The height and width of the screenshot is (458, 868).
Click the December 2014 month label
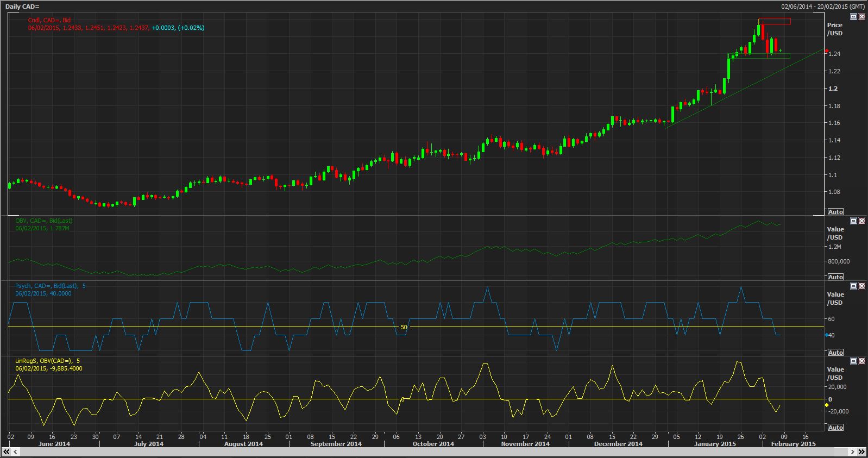tap(618, 444)
